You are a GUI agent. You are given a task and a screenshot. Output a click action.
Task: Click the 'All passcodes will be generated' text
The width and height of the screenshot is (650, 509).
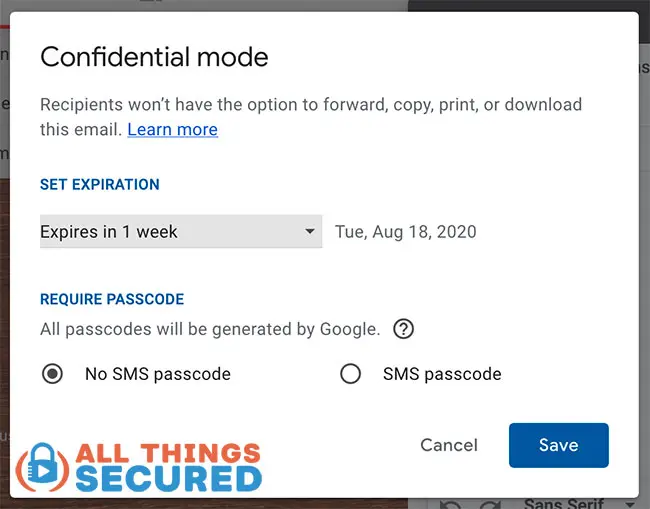(x=210, y=329)
